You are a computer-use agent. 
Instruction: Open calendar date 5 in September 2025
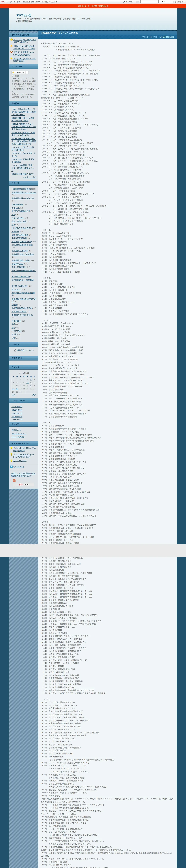[x=31, y=379]
